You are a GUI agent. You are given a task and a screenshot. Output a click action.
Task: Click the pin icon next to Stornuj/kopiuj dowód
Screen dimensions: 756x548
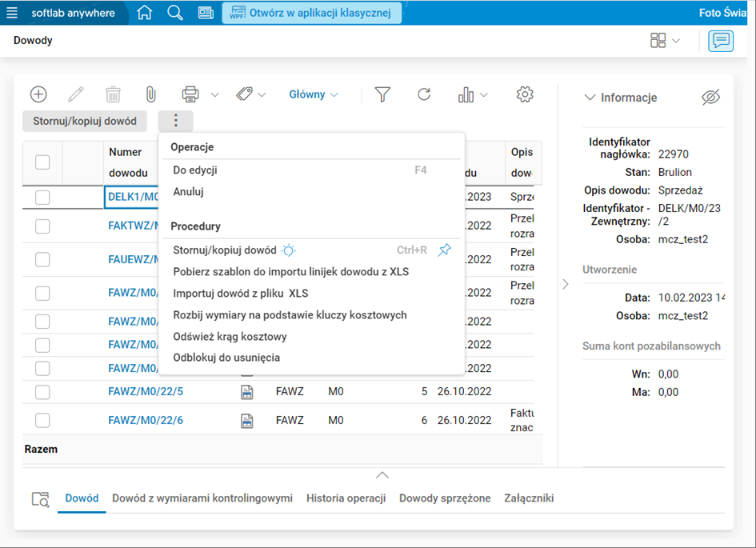tap(445, 250)
